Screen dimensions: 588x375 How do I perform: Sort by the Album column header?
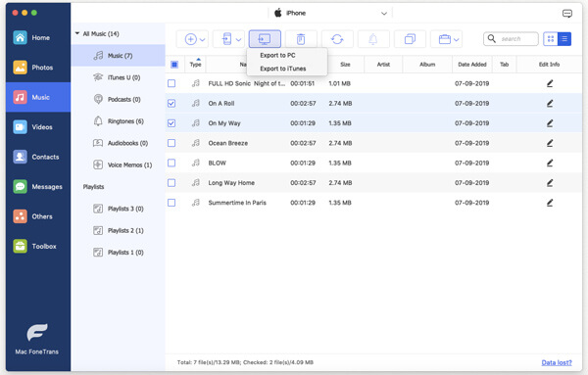point(427,65)
